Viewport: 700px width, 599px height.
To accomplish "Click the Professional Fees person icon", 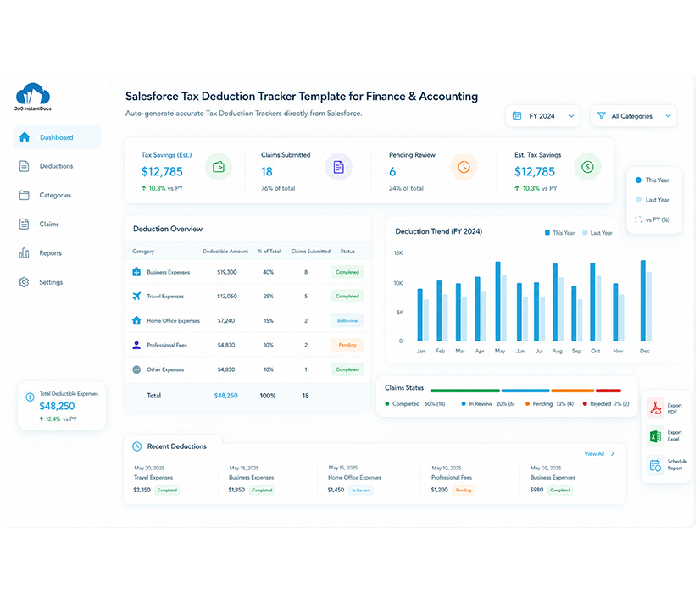I will pyautogui.click(x=136, y=345).
